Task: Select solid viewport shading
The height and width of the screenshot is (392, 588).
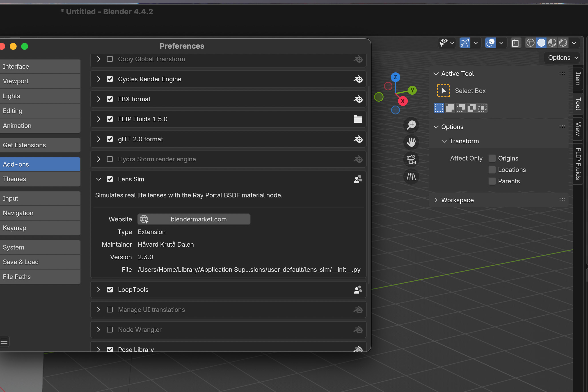Action: (541, 43)
